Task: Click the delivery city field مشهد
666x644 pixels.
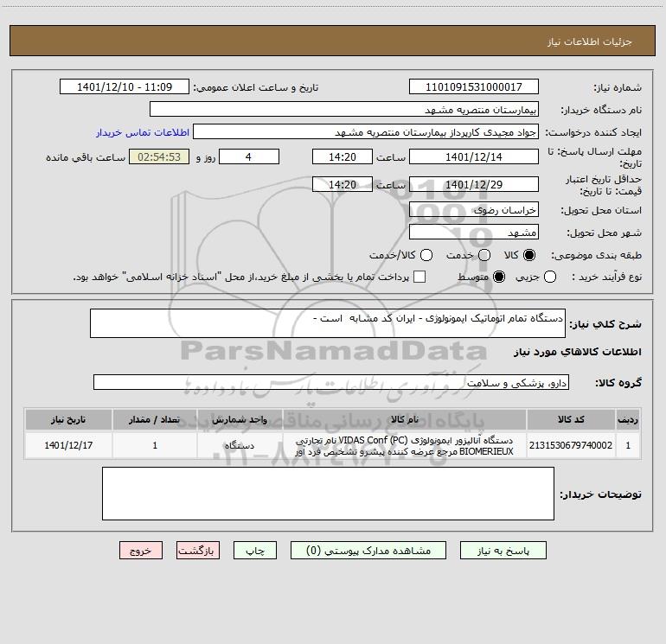Action: point(474,232)
